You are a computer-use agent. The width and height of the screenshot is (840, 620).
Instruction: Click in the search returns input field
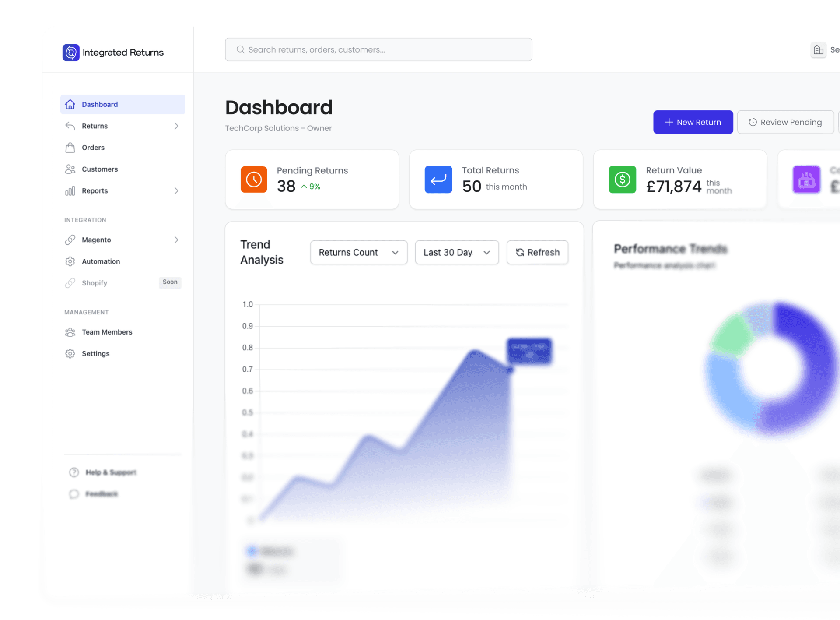[x=378, y=49]
